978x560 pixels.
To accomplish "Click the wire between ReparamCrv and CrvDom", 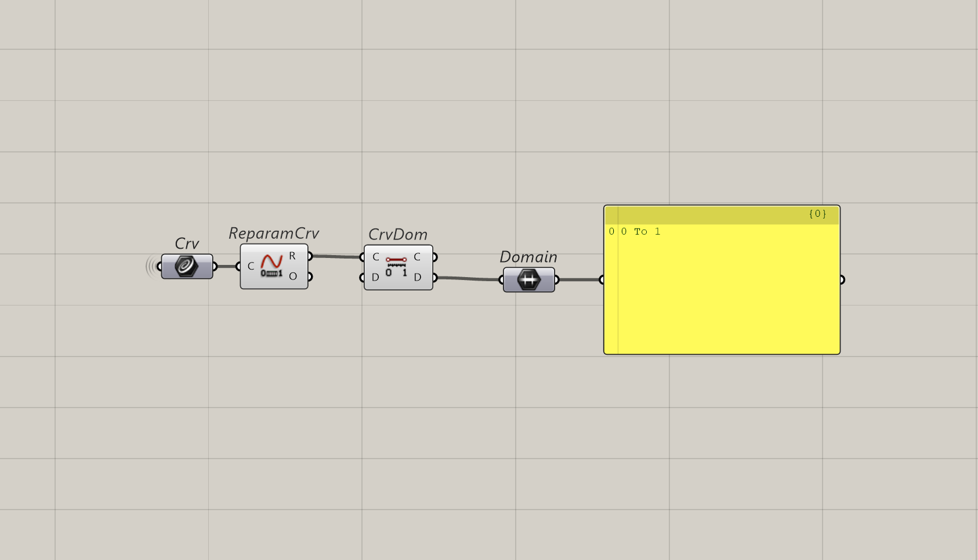I will [x=336, y=255].
